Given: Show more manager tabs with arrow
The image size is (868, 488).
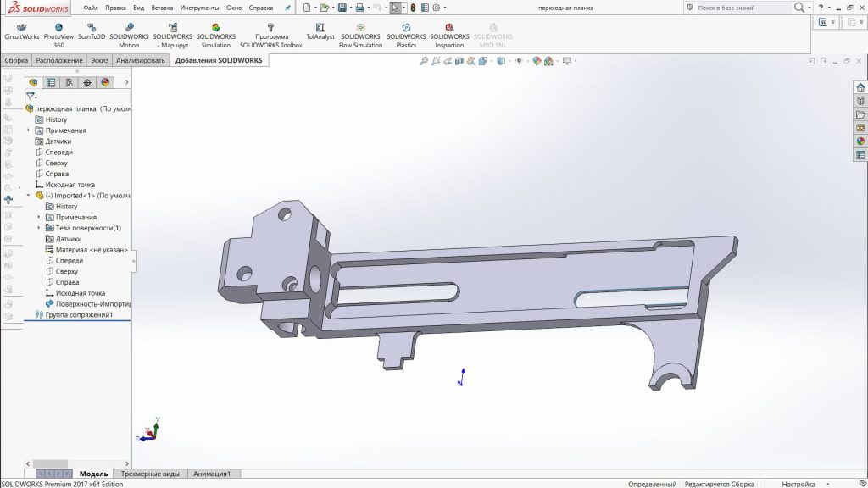Looking at the screenshot, I should [126, 82].
